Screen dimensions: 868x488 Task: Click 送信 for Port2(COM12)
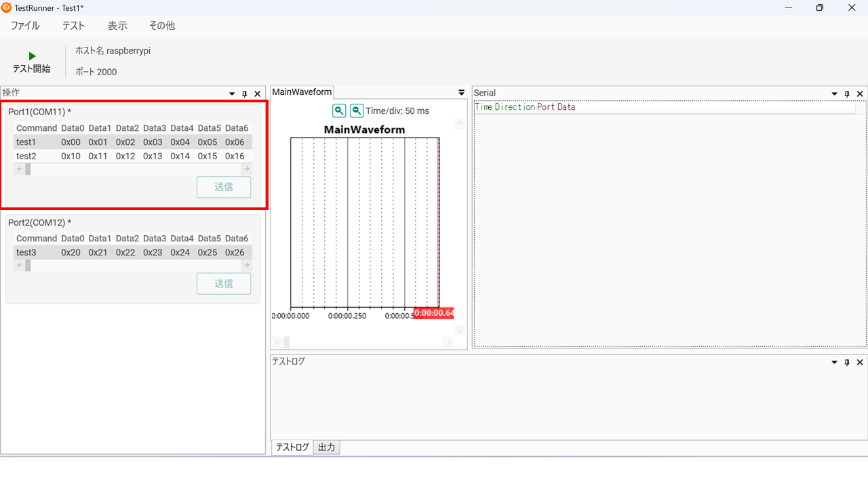(x=224, y=283)
